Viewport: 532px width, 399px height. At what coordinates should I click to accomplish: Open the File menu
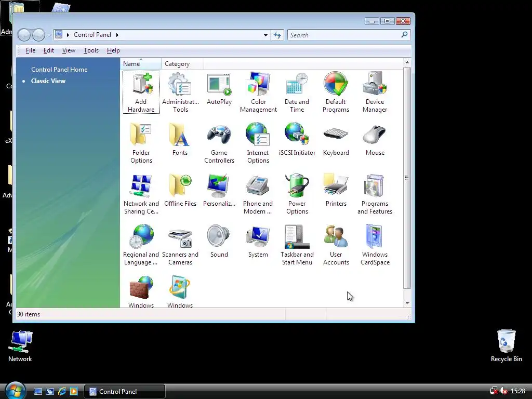pyautogui.click(x=31, y=50)
